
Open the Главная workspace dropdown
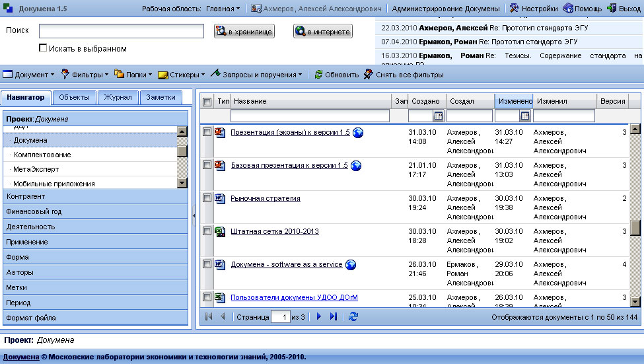coord(223,9)
